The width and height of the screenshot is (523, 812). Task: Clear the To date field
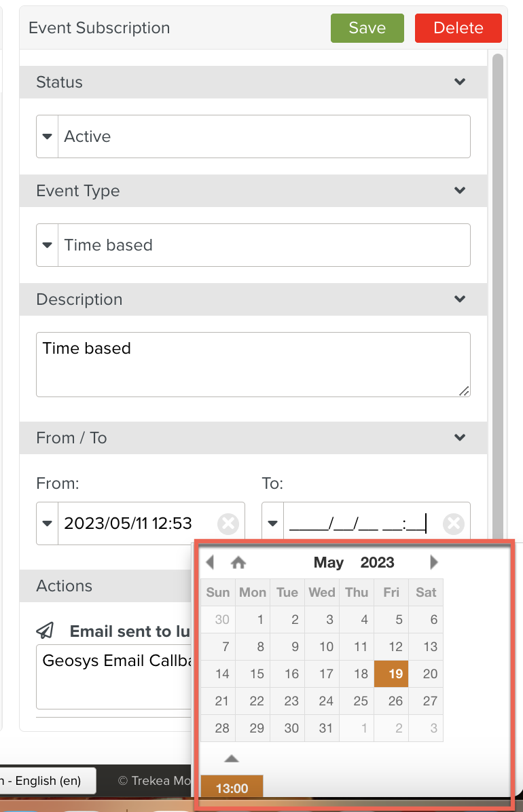coord(453,523)
